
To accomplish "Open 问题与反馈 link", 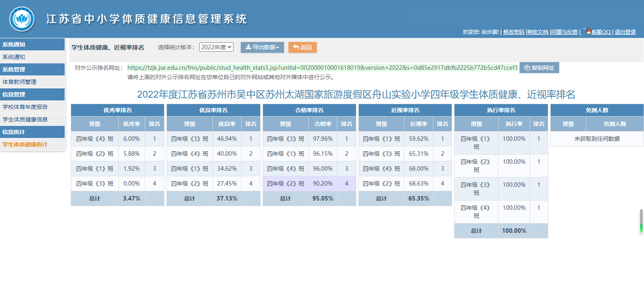I will (x=564, y=32).
